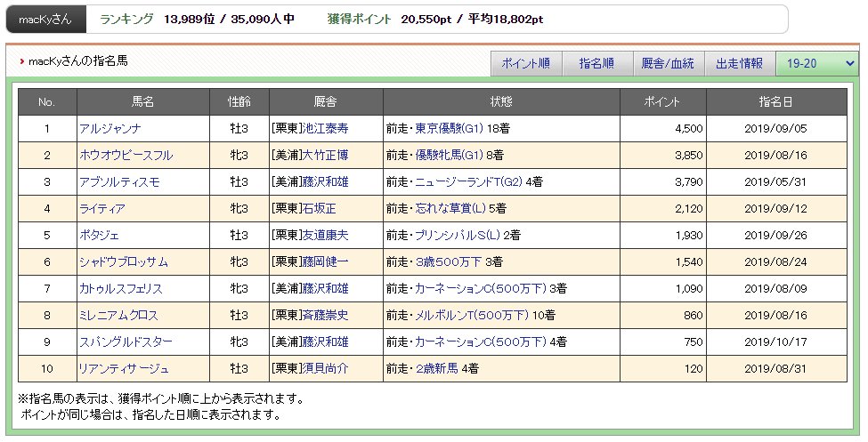Screen dimensions: 868x442
Task: Switch to 厩舎/血統 tab
Action: coord(668,64)
